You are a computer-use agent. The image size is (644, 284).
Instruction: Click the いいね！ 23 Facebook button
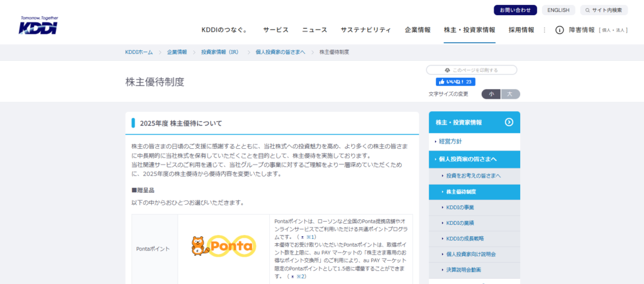[455, 82]
